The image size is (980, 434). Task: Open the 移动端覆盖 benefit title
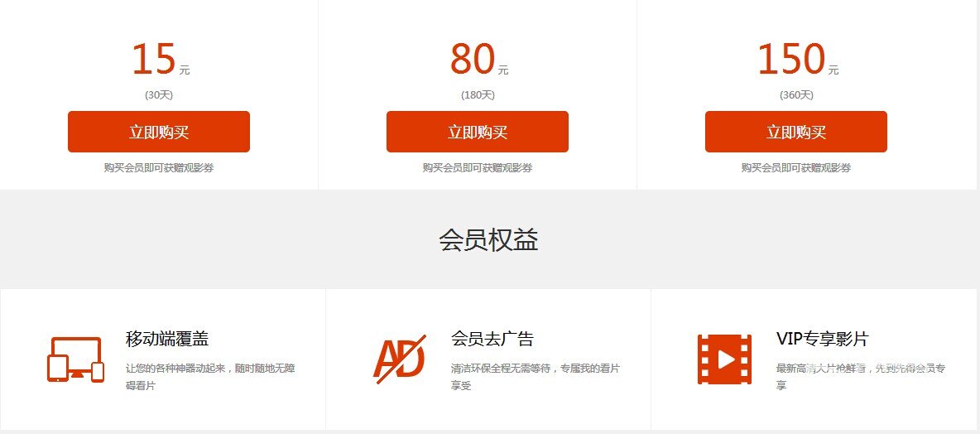[x=167, y=339]
